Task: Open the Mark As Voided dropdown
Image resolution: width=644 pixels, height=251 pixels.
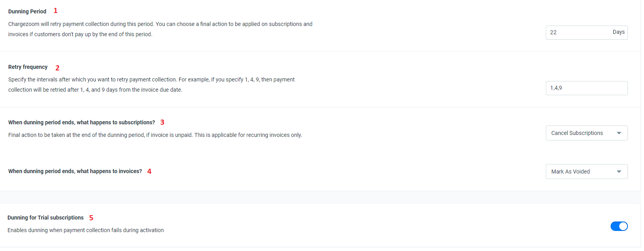Action: tap(587, 172)
